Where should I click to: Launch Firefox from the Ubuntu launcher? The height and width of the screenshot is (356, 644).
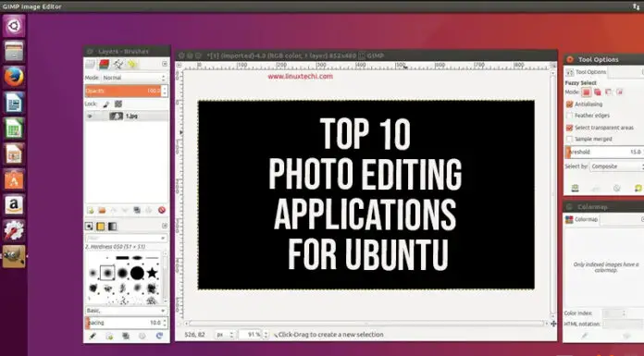14,77
